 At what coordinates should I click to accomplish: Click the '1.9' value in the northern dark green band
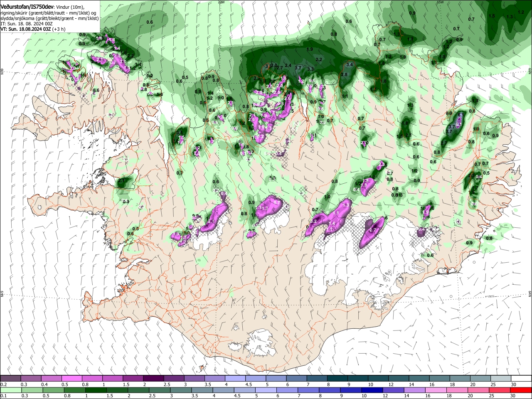[x=310, y=49]
